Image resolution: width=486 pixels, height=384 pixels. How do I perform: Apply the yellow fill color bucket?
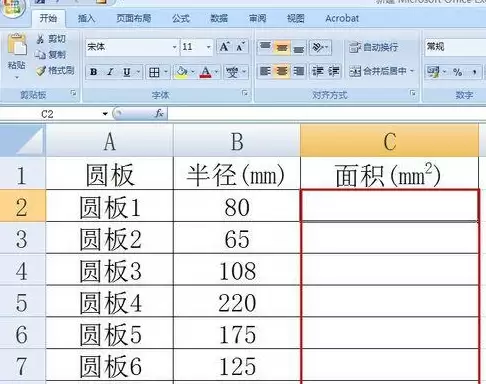(182, 72)
